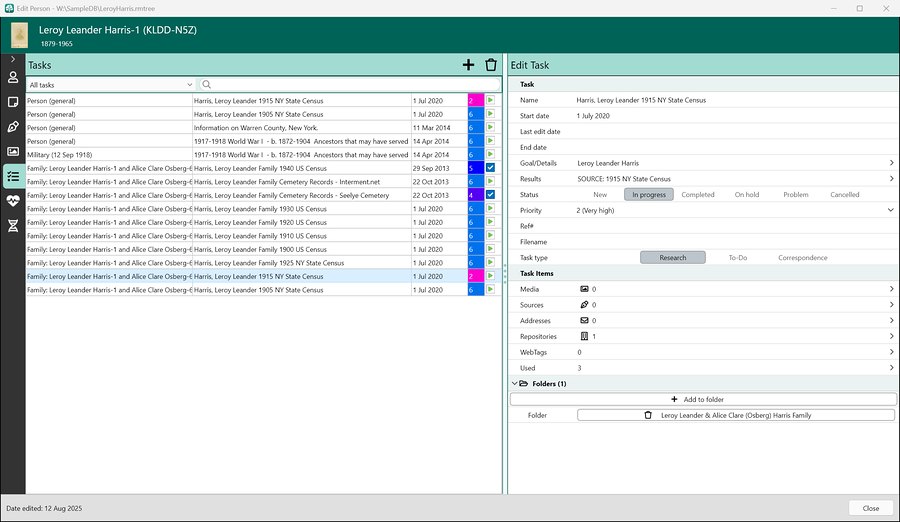Select the Tasks checklist icon in sidebar
The image size is (900, 522).
click(13, 176)
